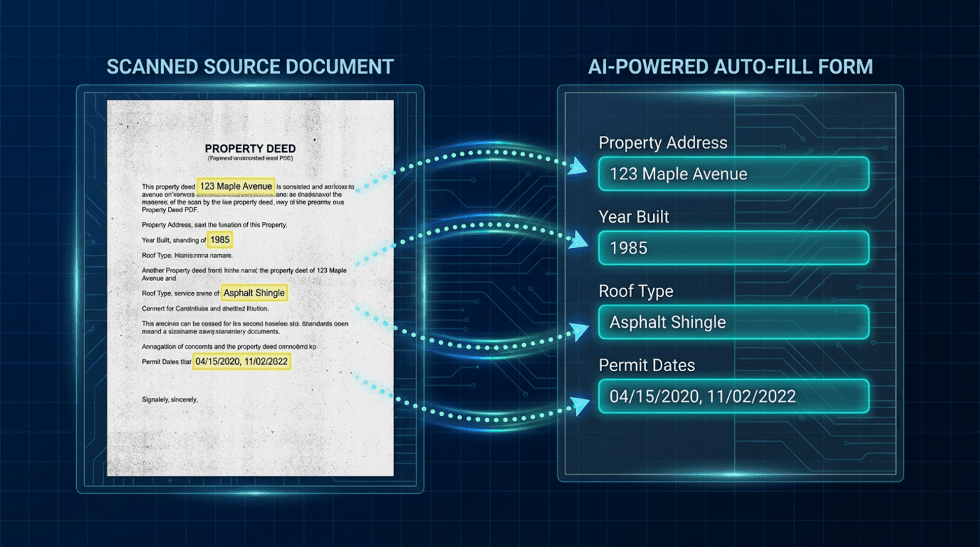Viewport: 980px width, 547px height.
Task: Select highlighted 'Asphalt Shingle' in the document
Action: tap(254, 293)
